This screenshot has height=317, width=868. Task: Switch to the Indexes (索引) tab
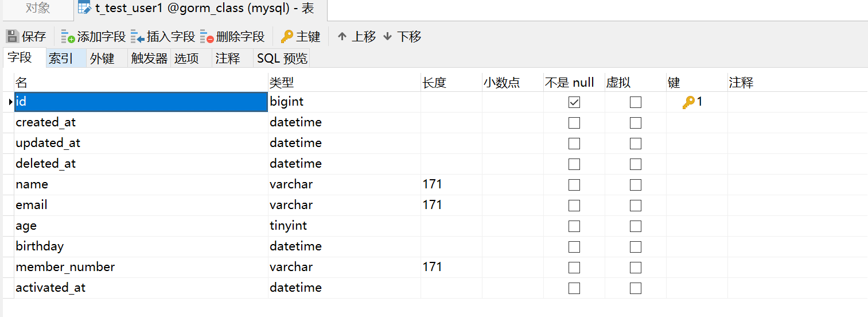[60, 58]
